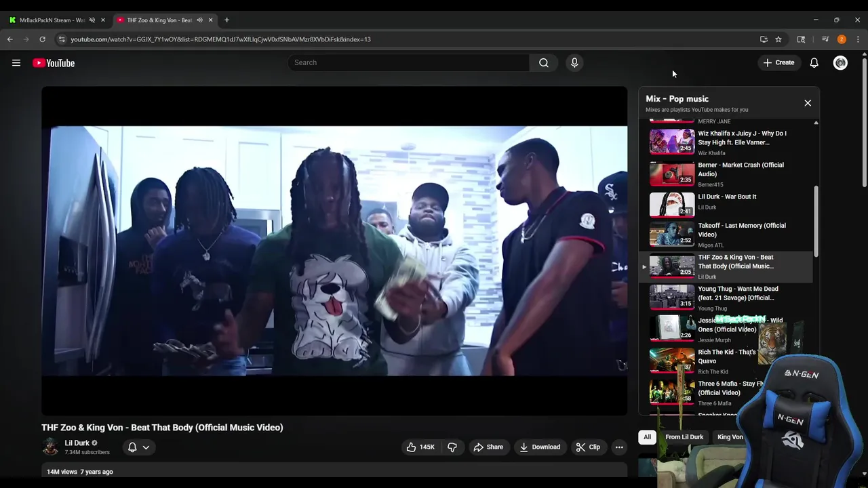View site information icon in address bar
Image resolution: width=868 pixels, height=488 pixels.
coord(62,39)
